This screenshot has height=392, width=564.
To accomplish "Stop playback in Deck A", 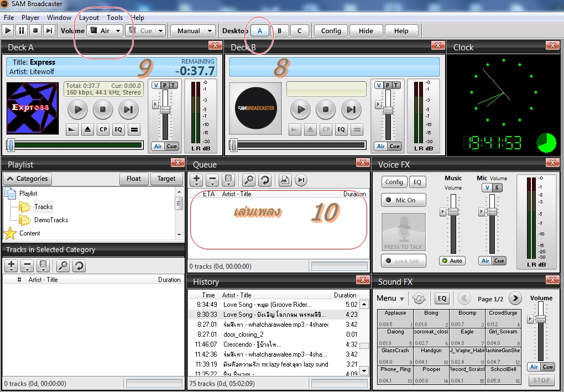I will tap(103, 109).
